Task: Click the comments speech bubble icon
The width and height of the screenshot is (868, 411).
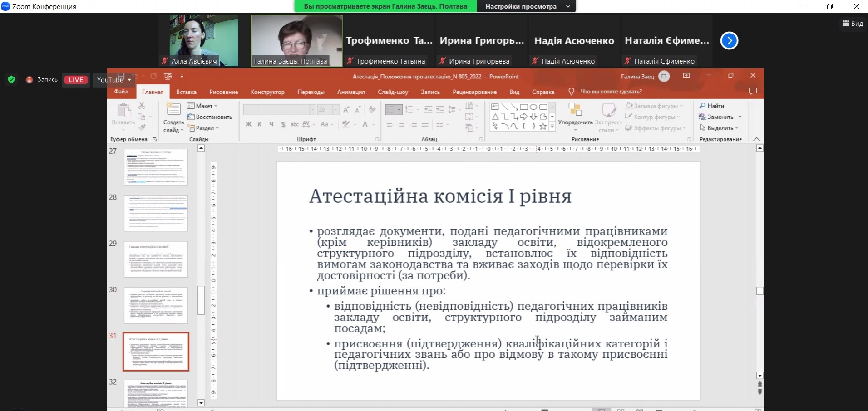Action: pos(753,92)
